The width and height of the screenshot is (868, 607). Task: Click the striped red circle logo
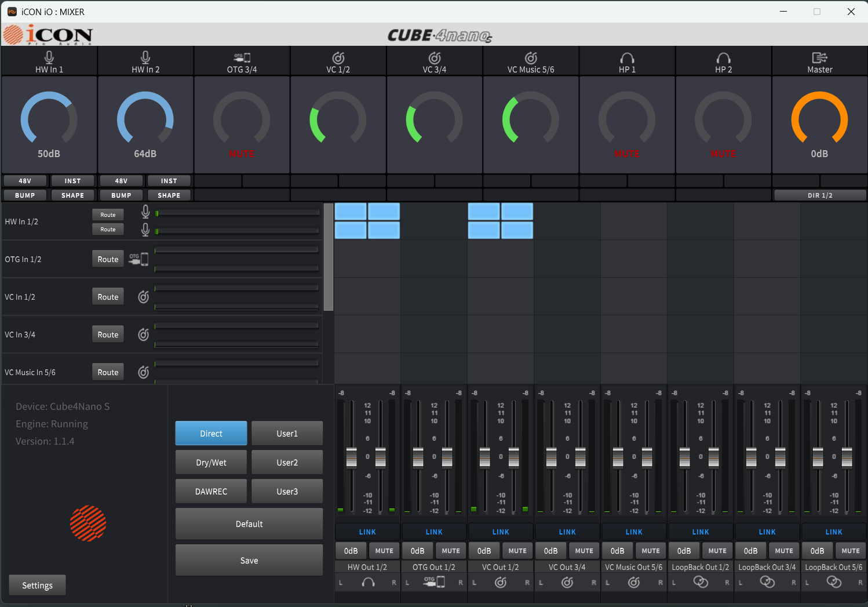(x=88, y=524)
